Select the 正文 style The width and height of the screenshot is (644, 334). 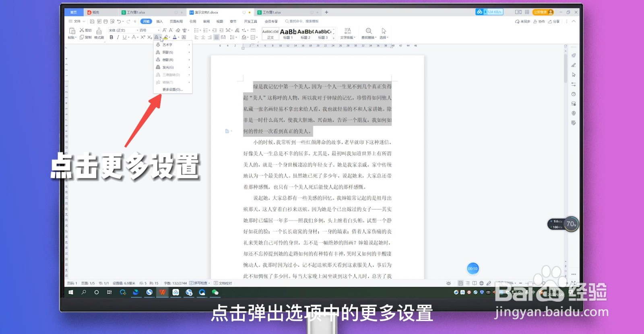pos(270,34)
